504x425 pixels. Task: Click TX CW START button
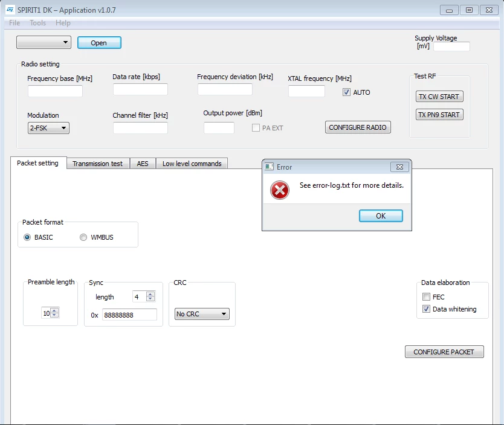439,97
